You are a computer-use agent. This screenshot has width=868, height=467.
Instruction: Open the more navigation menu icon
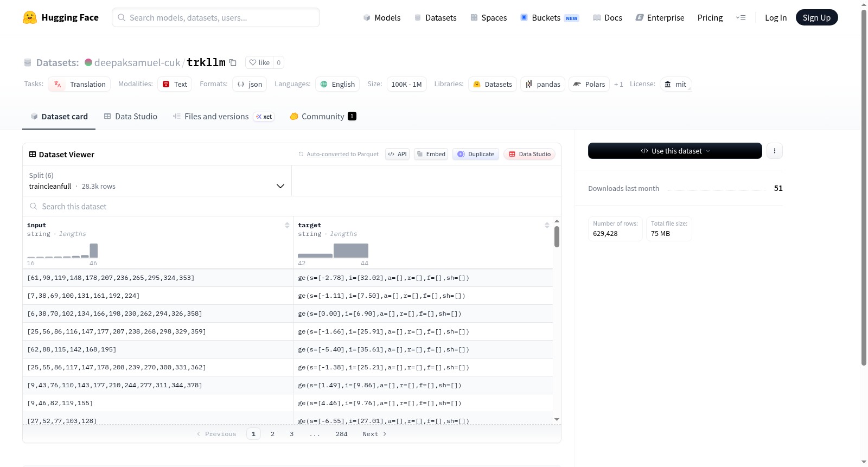point(741,17)
